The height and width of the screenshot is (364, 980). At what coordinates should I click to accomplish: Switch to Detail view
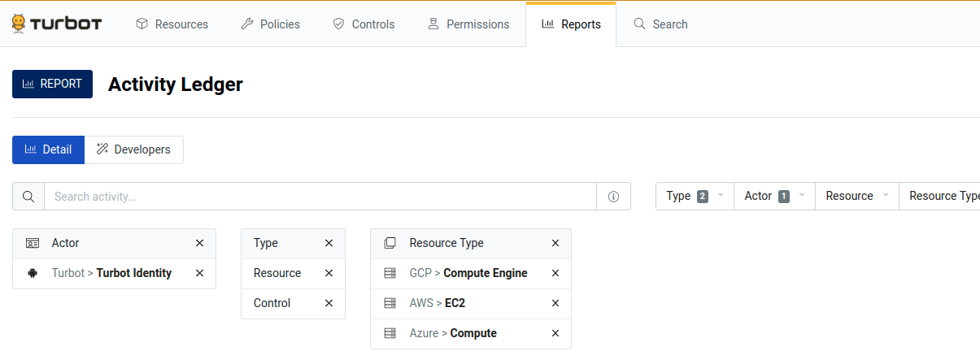click(x=48, y=149)
